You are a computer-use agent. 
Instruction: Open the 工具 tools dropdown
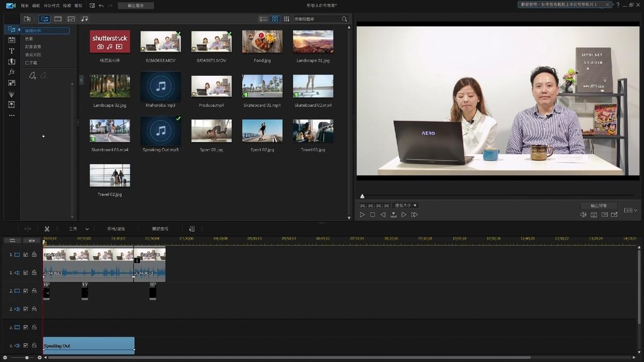(x=78, y=229)
